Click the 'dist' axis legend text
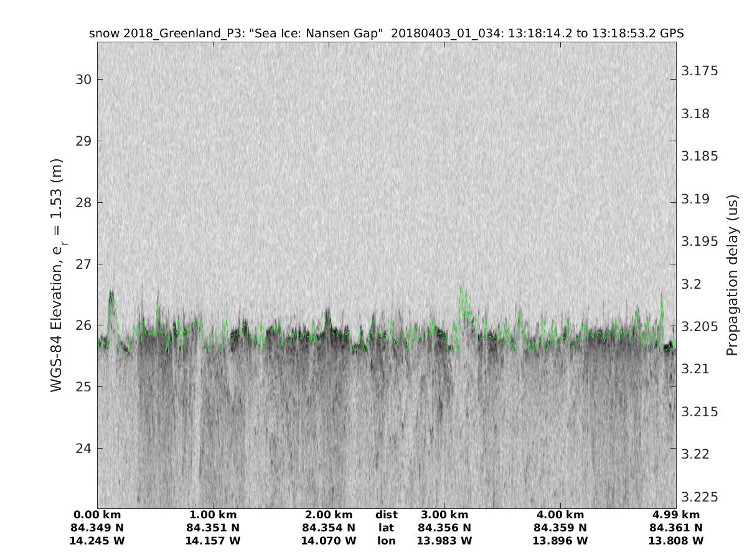Viewport: 747px width, 560px height. coord(387,515)
